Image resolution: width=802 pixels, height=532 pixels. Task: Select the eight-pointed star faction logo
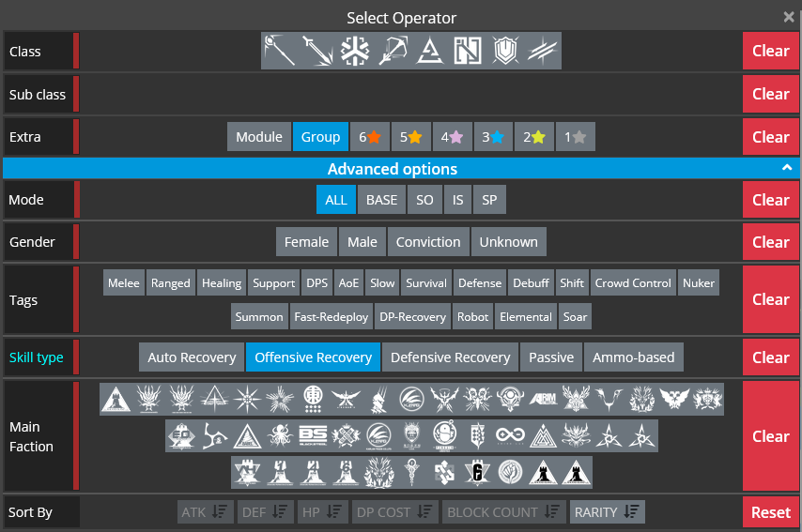coord(247,399)
